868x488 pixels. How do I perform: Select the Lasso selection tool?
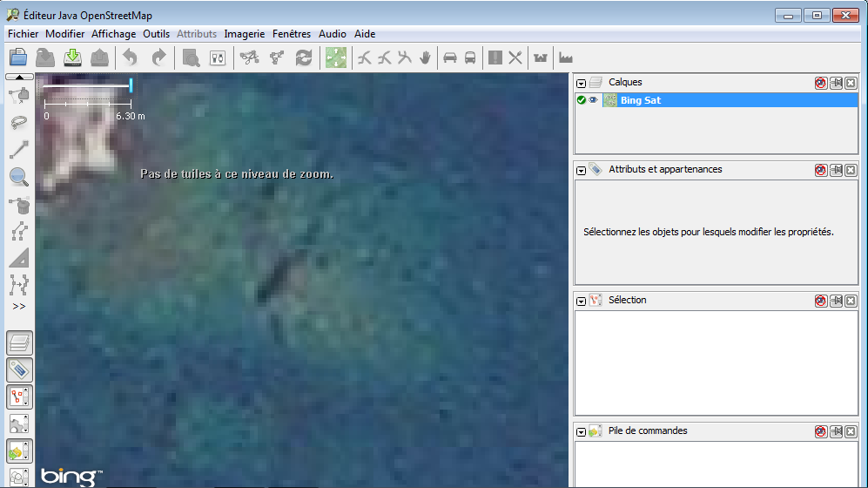coord(19,122)
